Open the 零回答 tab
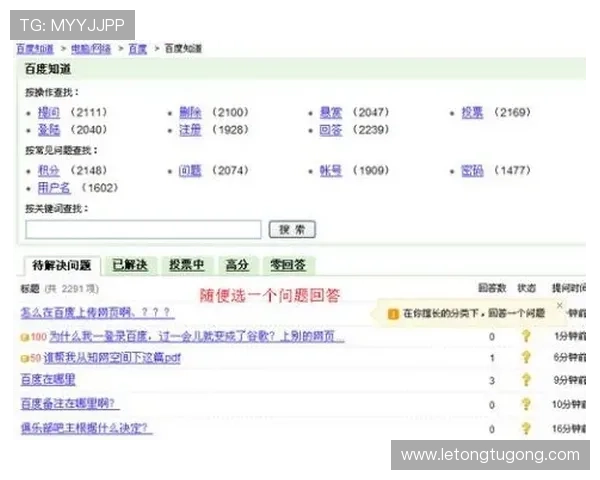The height and width of the screenshot is (480, 600). (x=288, y=265)
